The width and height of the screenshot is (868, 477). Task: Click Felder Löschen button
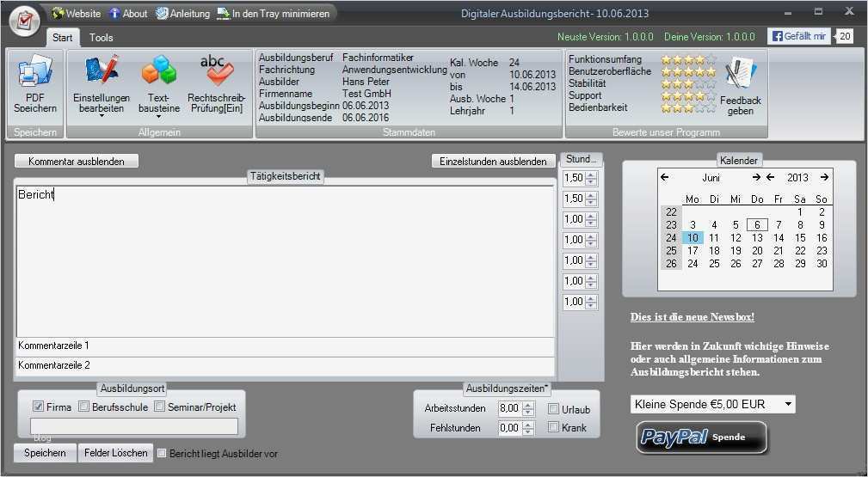115,453
